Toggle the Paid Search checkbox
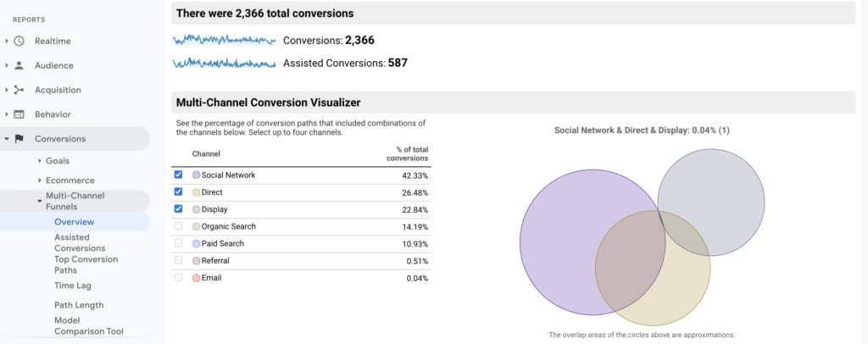The height and width of the screenshot is (344, 868). [178, 243]
